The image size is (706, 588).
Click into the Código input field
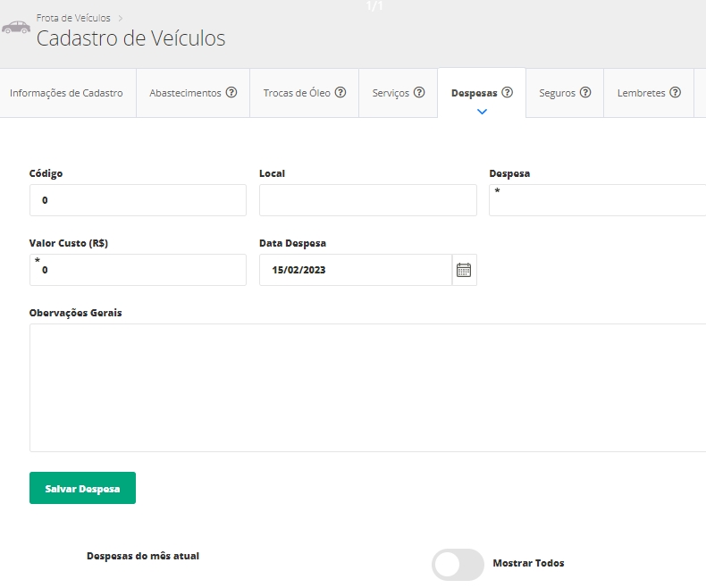(x=138, y=200)
